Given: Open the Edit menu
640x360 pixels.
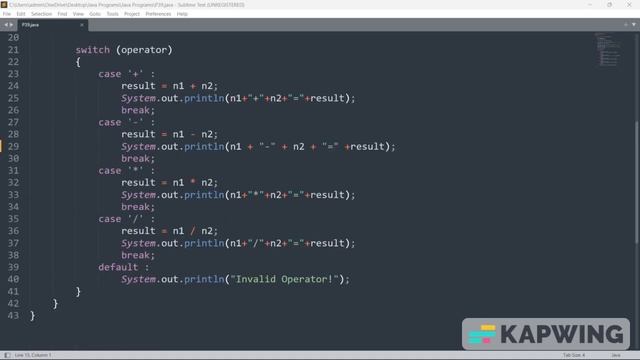Looking at the screenshot, I should [21, 14].
